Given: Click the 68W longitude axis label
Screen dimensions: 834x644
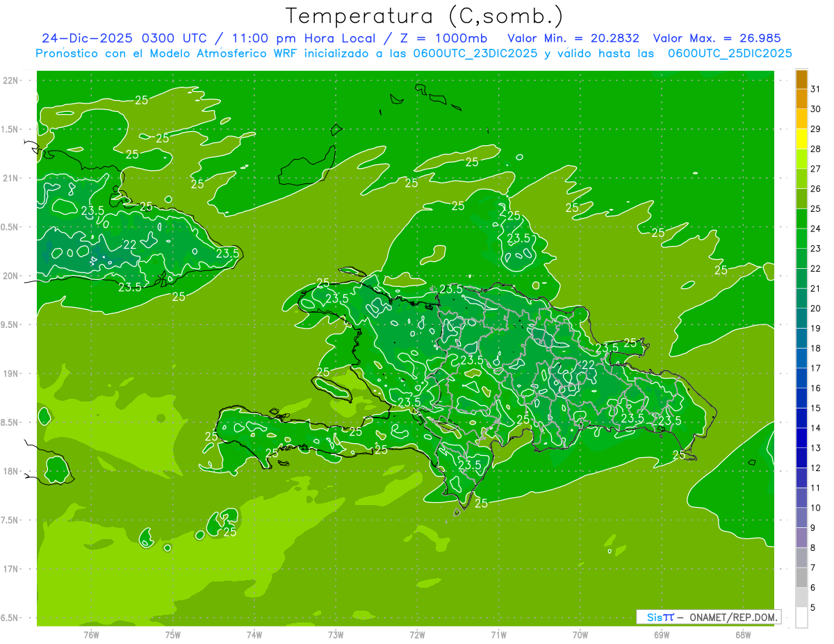Looking at the screenshot, I should click(742, 634).
